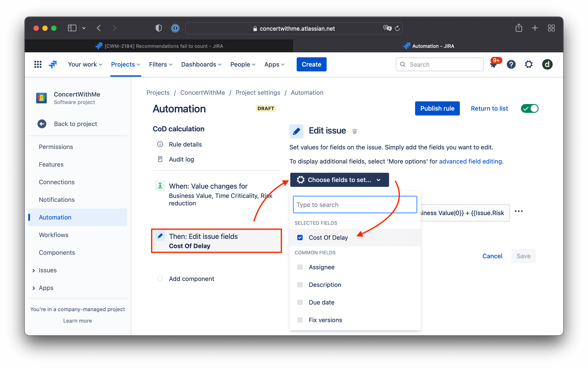
Task: Click the help question mark icon
Action: point(511,64)
